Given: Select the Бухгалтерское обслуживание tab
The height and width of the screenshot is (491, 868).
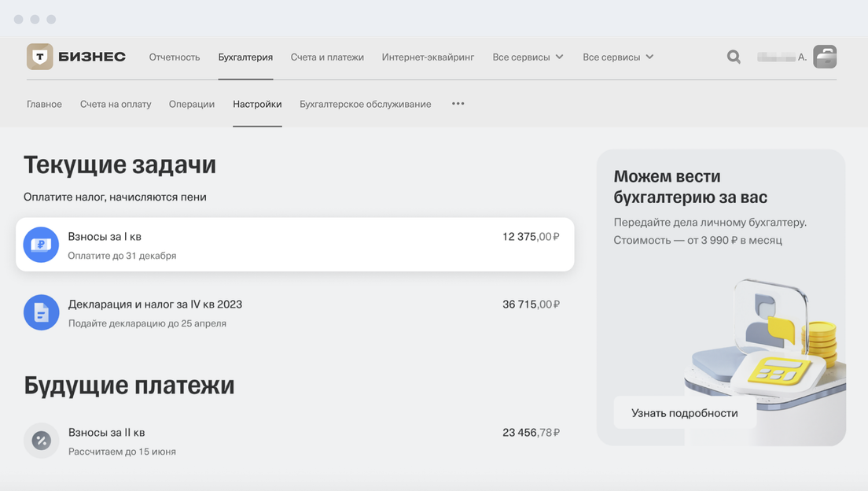Looking at the screenshot, I should 365,104.
